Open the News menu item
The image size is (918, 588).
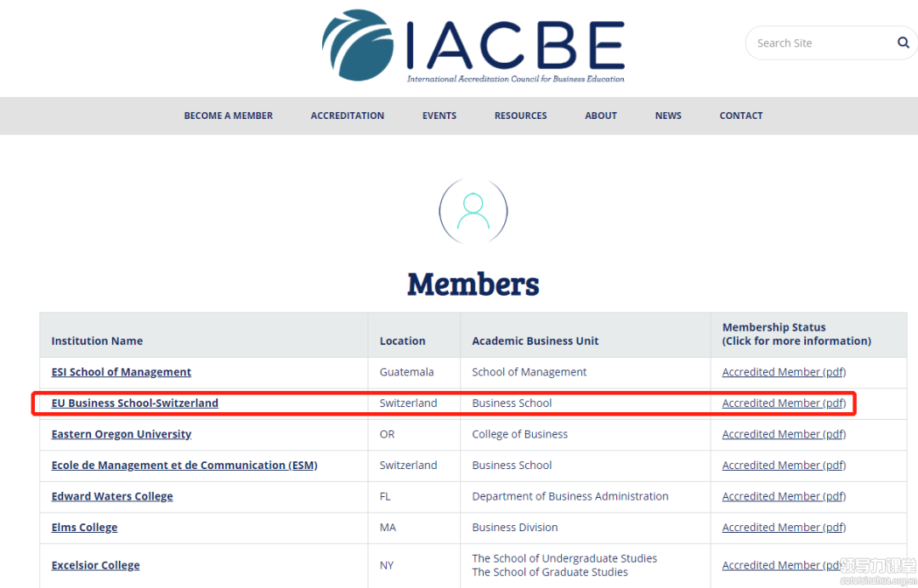coord(668,116)
